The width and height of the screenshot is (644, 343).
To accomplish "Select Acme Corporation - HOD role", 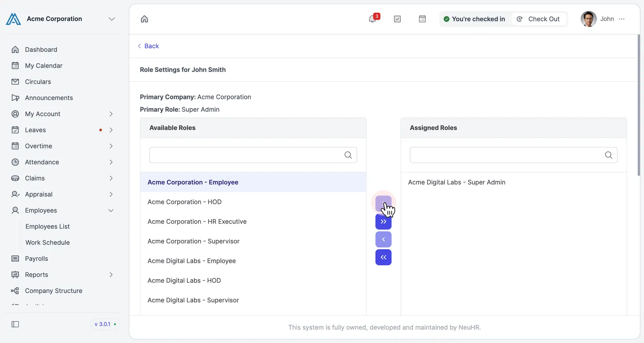I will click(253, 202).
